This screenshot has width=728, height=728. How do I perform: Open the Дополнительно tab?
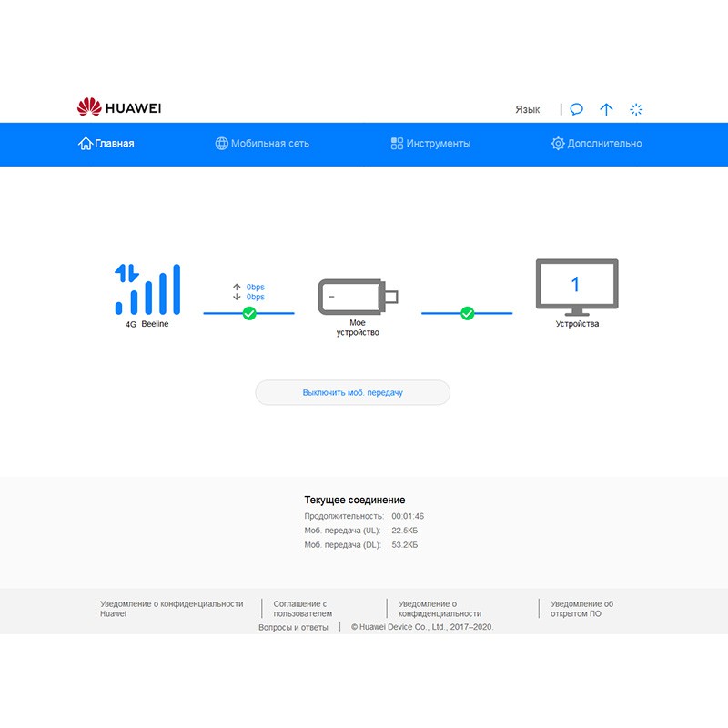596,144
